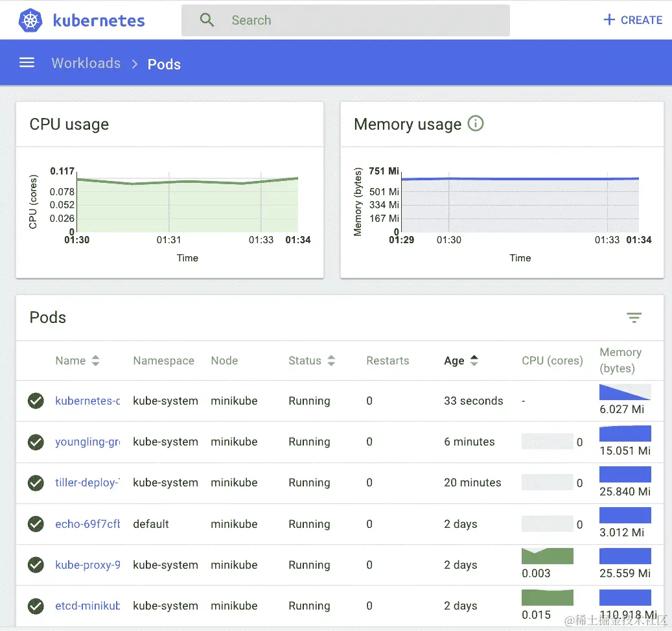The height and width of the screenshot is (631, 672).
Task: Click the '0.015' CPU value
Action: tap(536, 614)
